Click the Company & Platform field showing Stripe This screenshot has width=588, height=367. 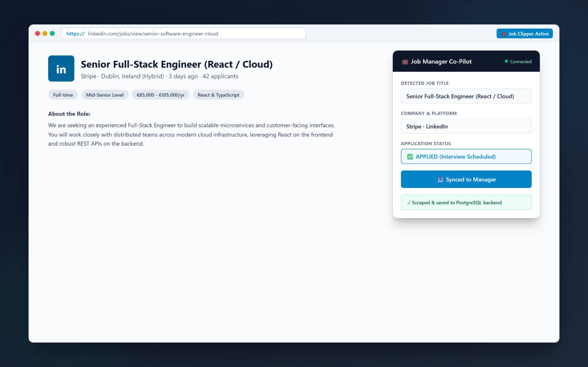466,126
